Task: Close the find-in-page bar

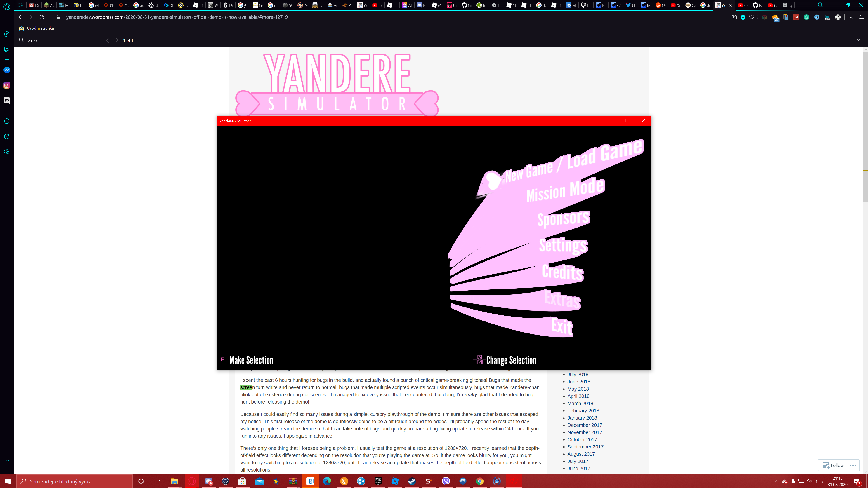Action: (x=858, y=40)
